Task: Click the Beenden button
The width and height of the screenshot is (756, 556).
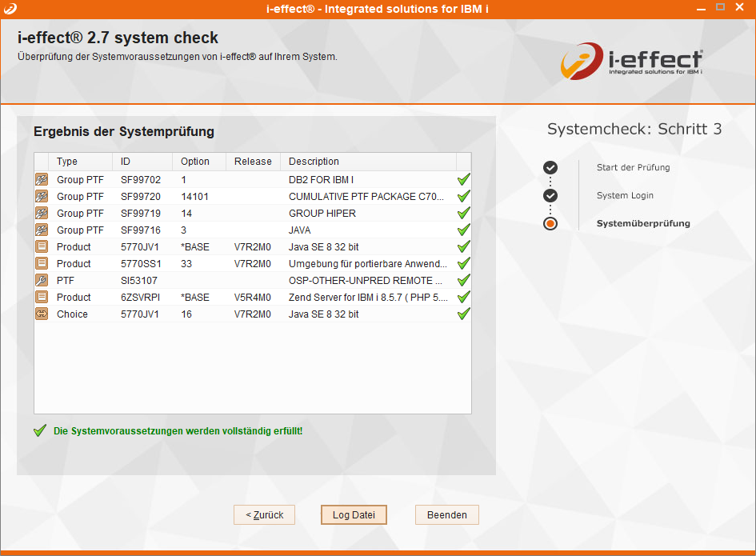Action: (x=447, y=515)
